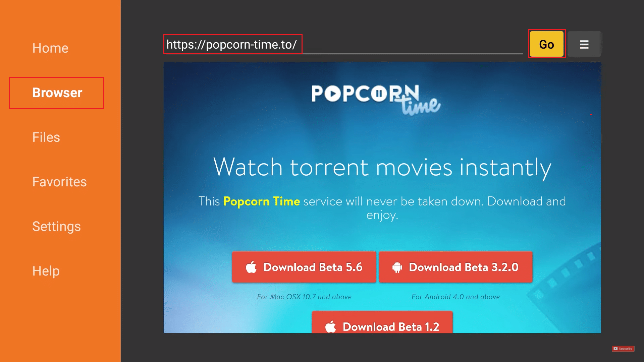
Task: Click the Home navigation icon
Action: click(x=50, y=48)
